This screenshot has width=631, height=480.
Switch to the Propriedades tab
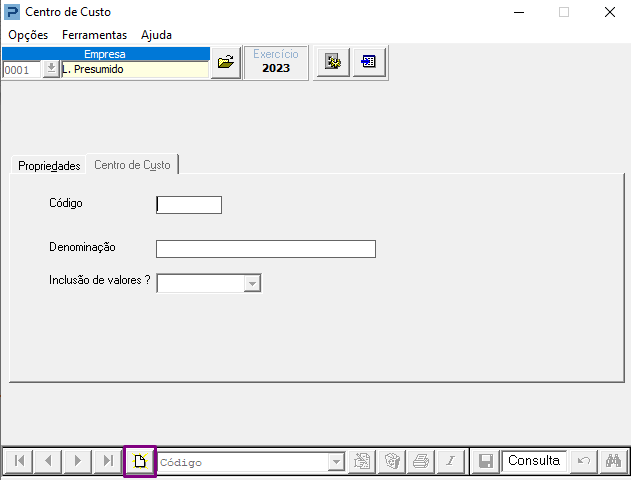click(49, 165)
